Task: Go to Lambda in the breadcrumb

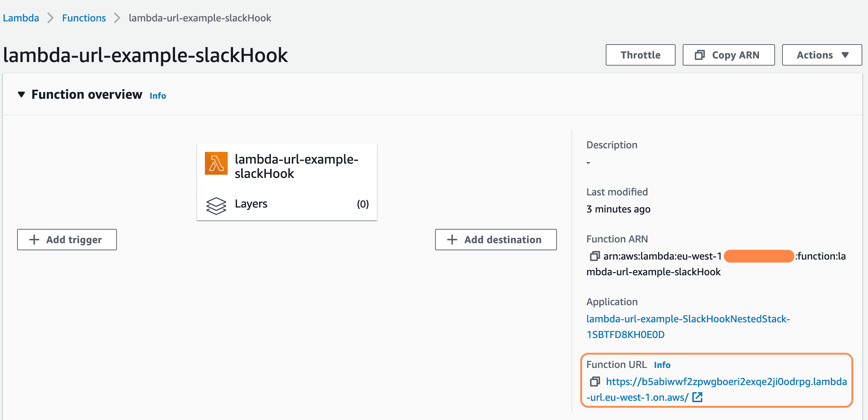Action: 21,18
